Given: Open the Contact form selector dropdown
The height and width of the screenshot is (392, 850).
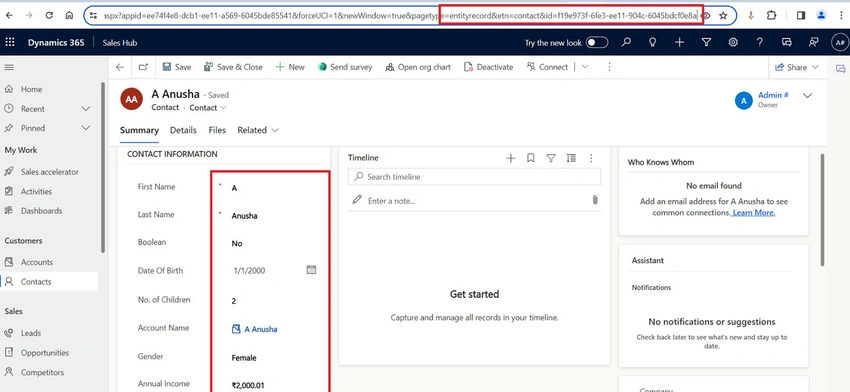Looking at the screenshot, I should pyautogui.click(x=208, y=108).
